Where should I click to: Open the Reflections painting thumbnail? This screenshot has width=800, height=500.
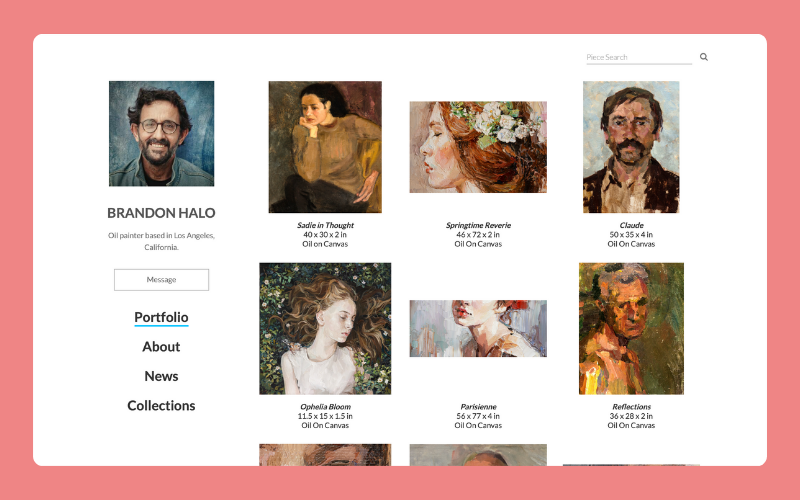click(631, 329)
